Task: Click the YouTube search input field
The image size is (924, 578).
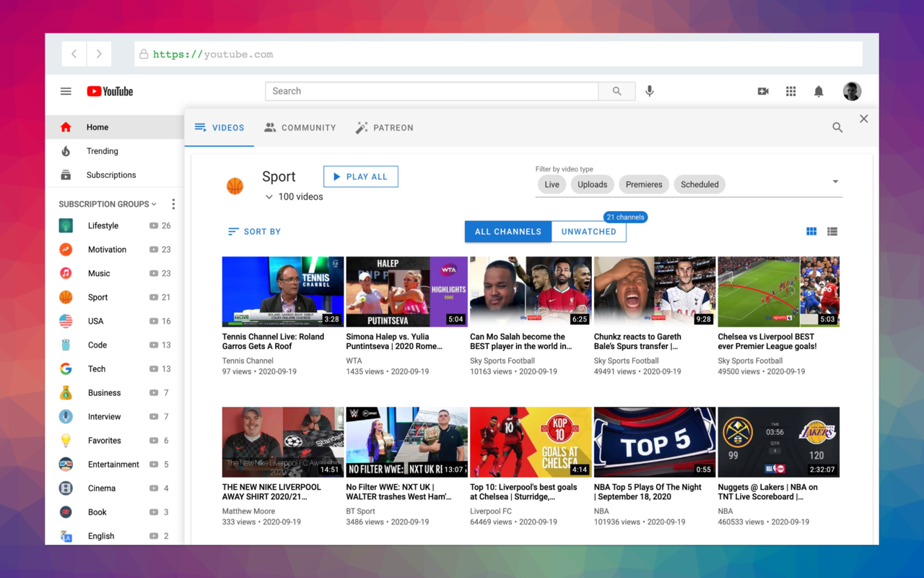Action: pyautogui.click(x=432, y=91)
